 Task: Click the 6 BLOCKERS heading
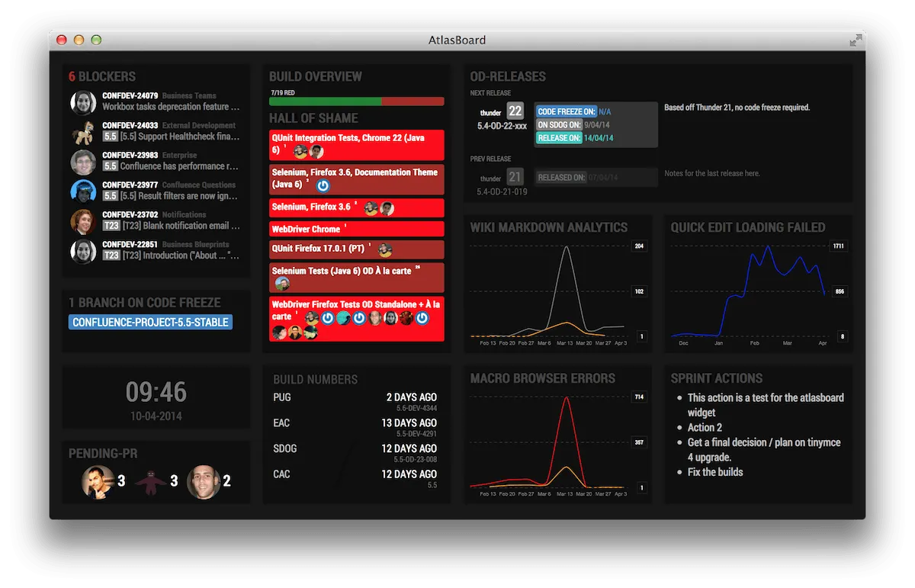pos(102,76)
